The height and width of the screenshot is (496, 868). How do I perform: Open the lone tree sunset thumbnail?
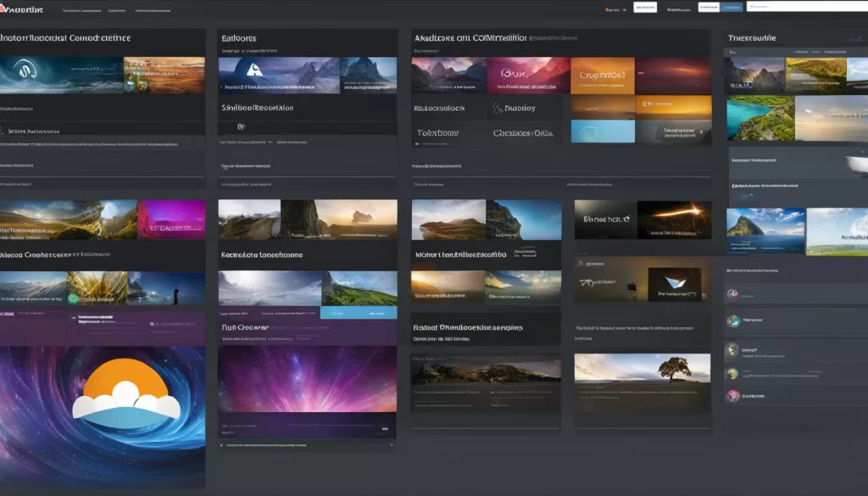642,370
